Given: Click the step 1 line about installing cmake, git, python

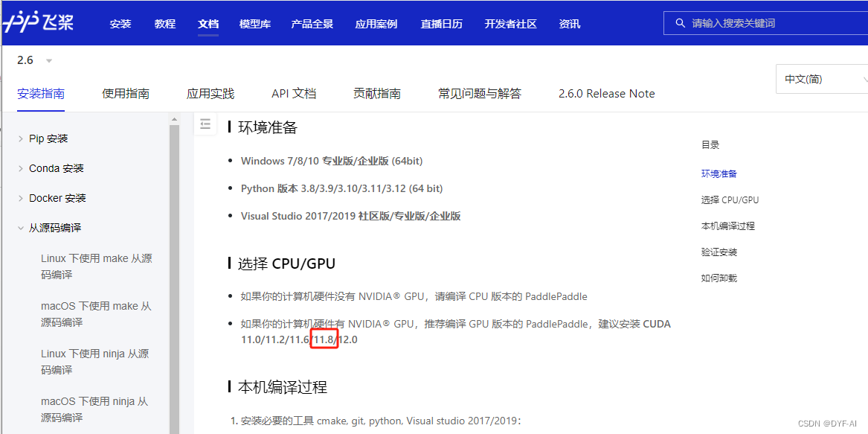Looking at the screenshot, I should 376,422.
